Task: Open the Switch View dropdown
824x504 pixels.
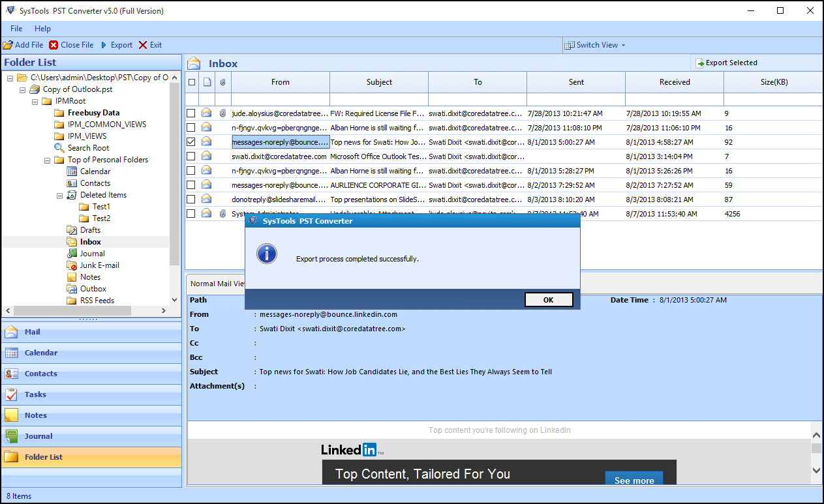Action: [596, 45]
